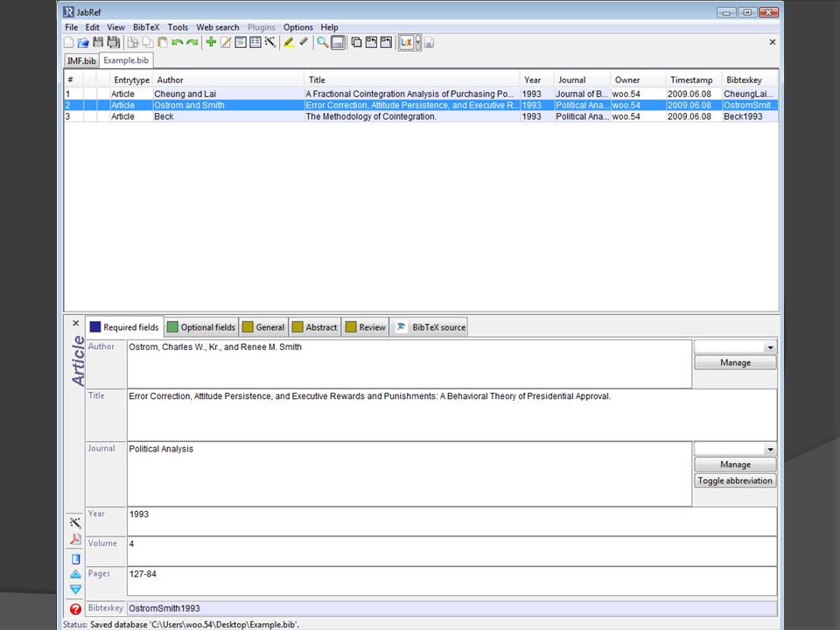Open the View menu

pos(115,27)
